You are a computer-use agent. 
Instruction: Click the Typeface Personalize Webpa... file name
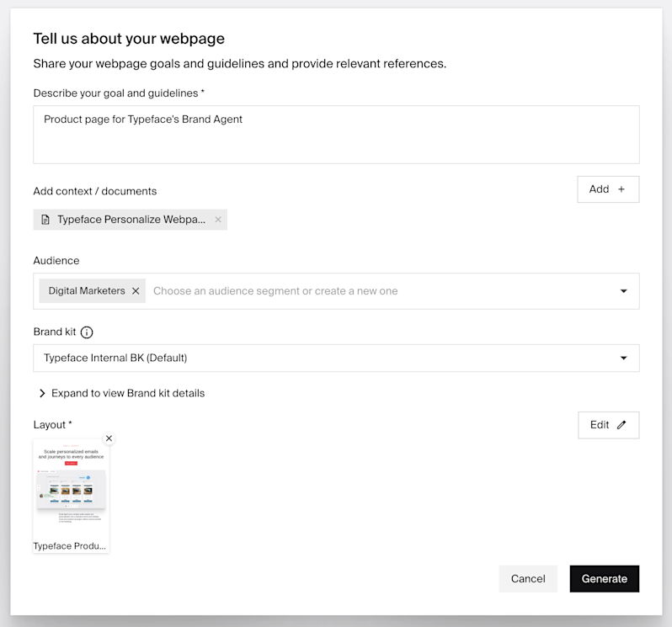click(x=131, y=220)
